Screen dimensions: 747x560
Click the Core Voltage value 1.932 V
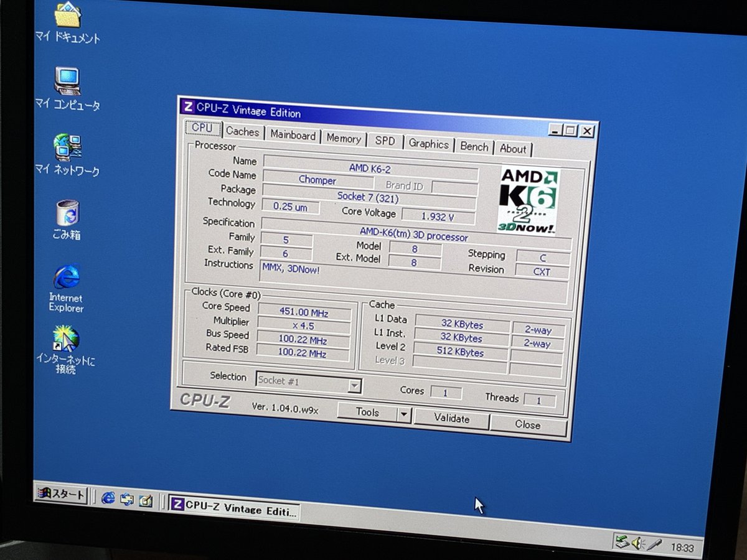(438, 217)
